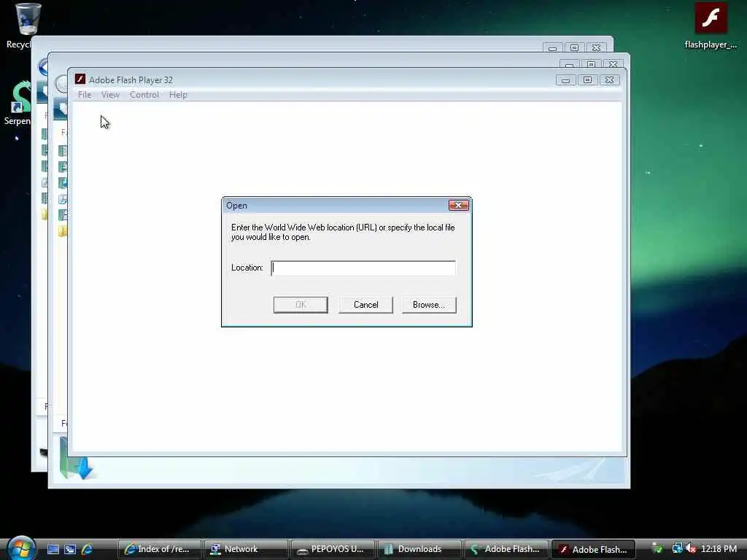Switch to Network taskbar button
This screenshot has width=747, height=560.
[x=245, y=549]
